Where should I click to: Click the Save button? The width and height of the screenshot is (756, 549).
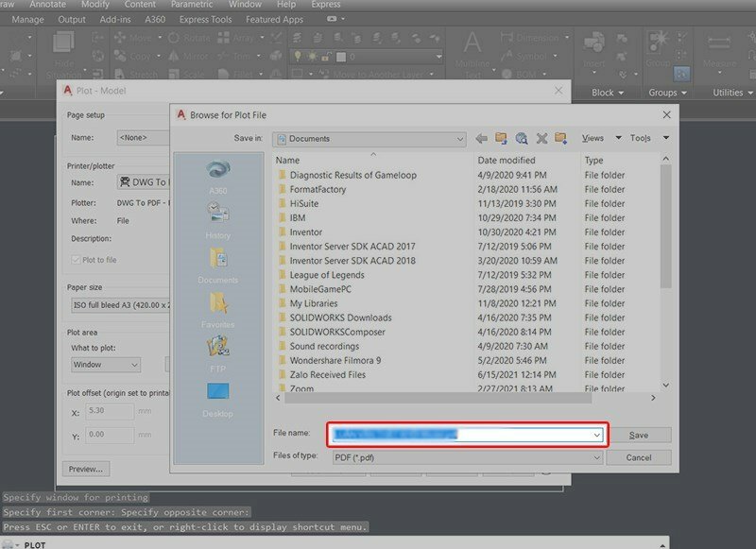point(642,435)
